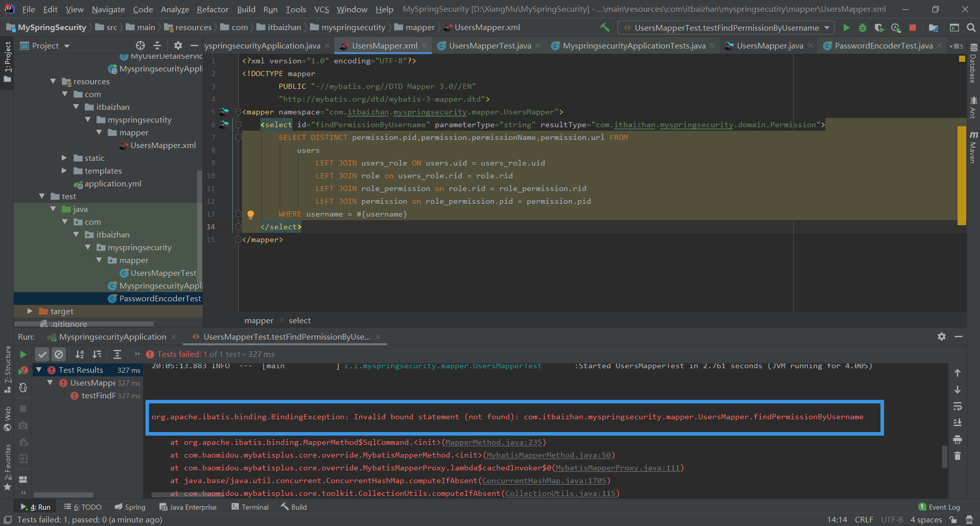This screenshot has width=980, height=526.
Task: Print console output icon
Action: coord(958,439)
